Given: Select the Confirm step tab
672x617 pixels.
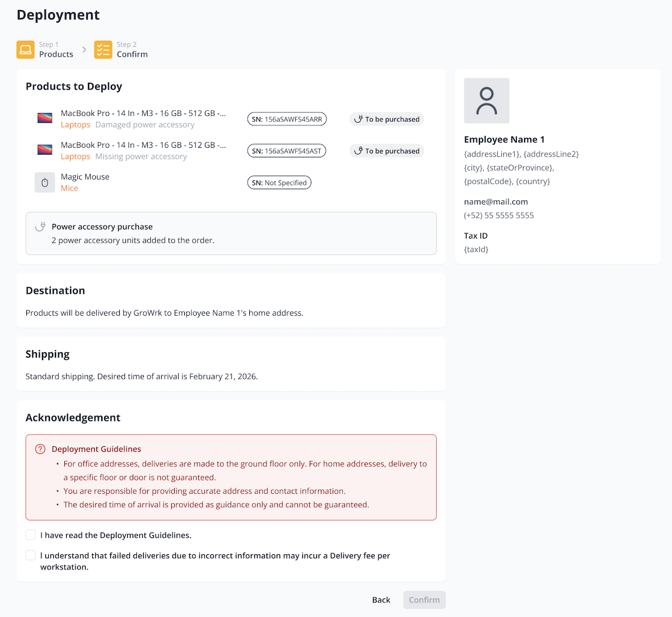Looking at the screenshot, I should click(122, 50).
